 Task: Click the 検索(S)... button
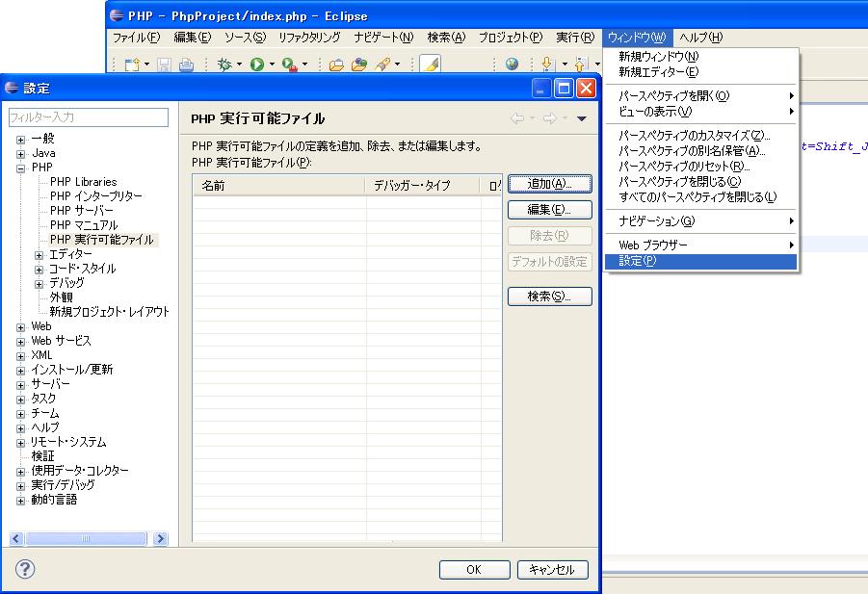(x=550, y=297)
